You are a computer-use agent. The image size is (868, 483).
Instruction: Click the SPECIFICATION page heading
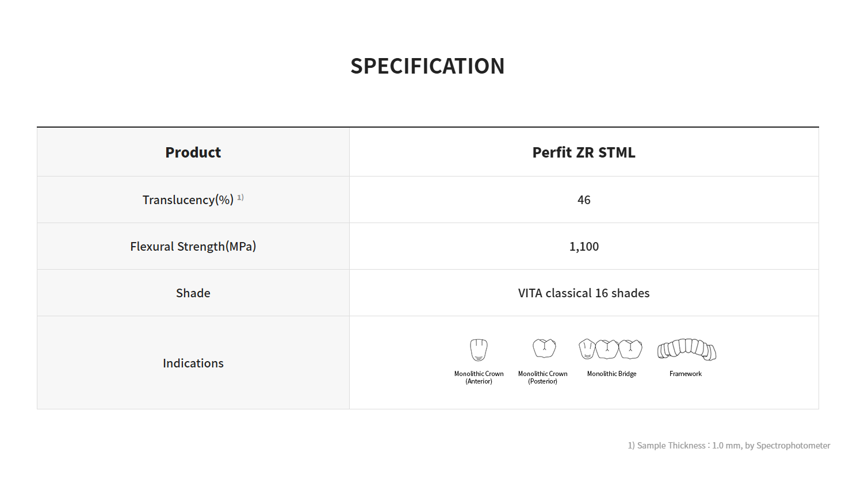tap(427, 66)
